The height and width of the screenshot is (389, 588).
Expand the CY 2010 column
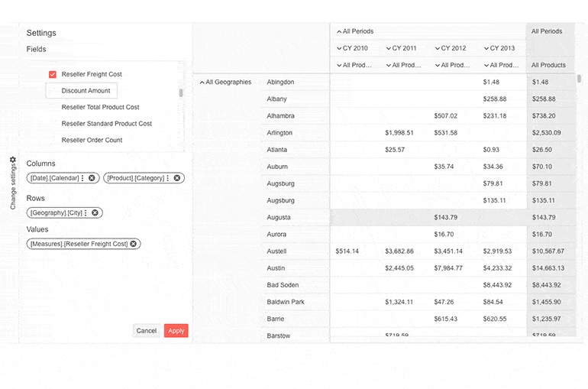pyautogui.click(x=339, y=49)
